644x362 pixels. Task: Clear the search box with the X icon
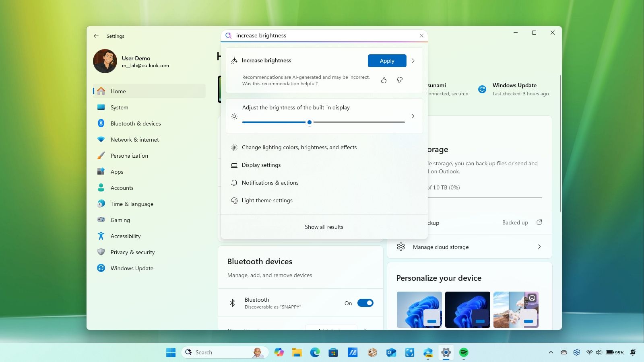[x=421, y=36]
